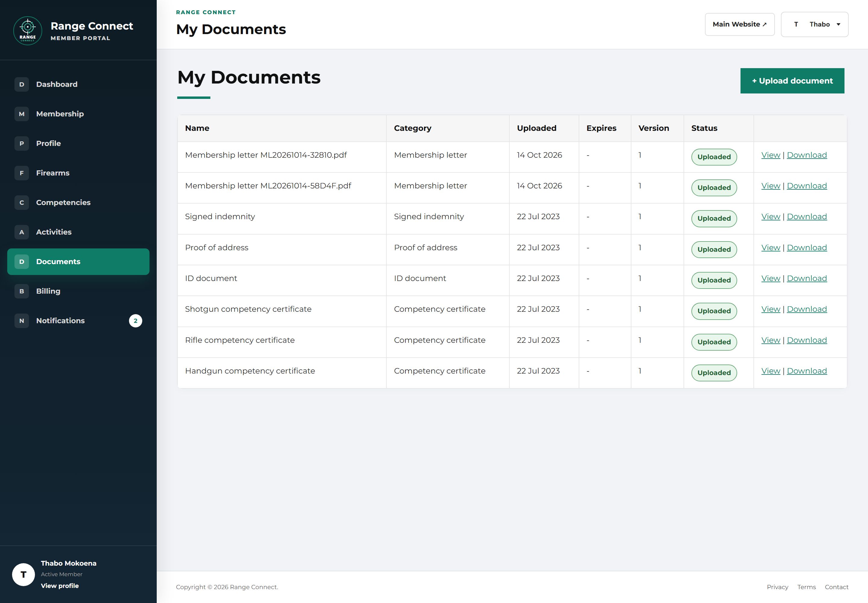
Task: Open the Firearms page
Action: click(78, 173)
